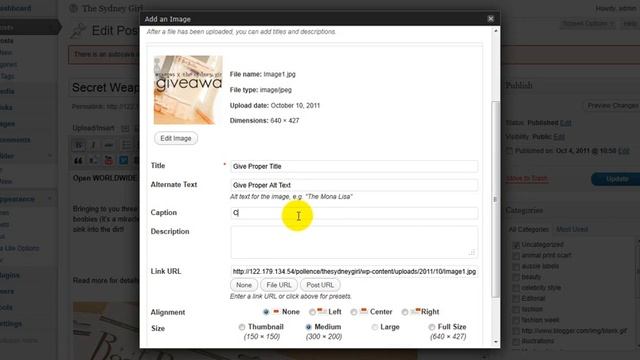The width and height of the screenshot is (640, 360).
Task: Click Edit link beside Published on date
Action: point(624,151)
